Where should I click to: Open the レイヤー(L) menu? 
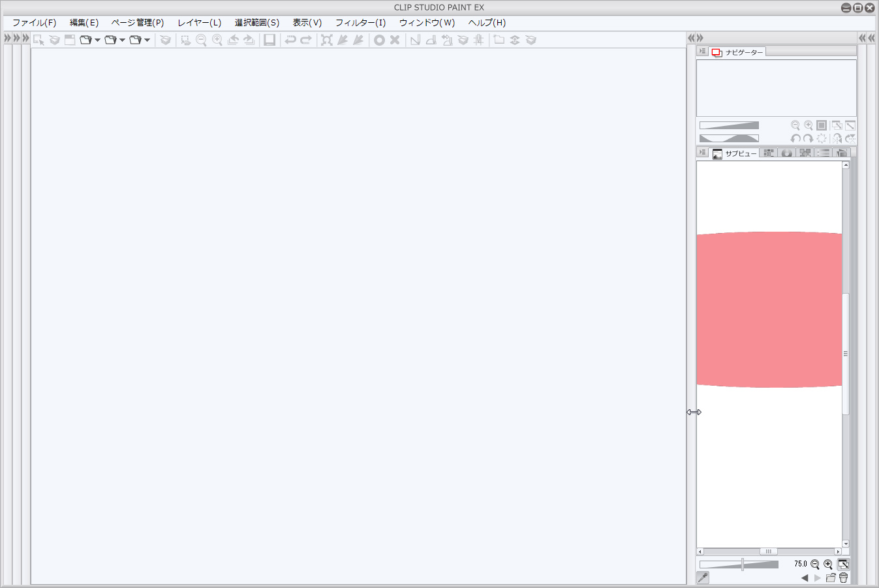click(199, 23)
